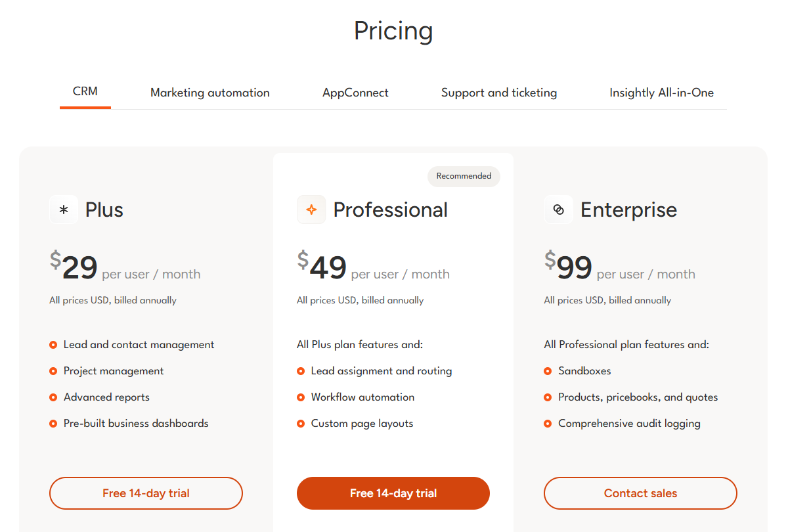Click the Recommended badge on Professional

464,176
